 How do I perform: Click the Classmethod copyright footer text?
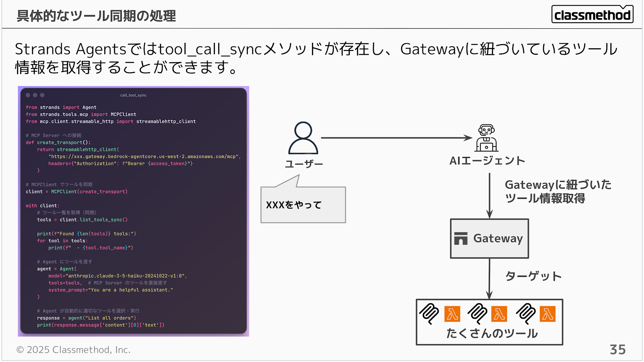[x=73, y=350]
